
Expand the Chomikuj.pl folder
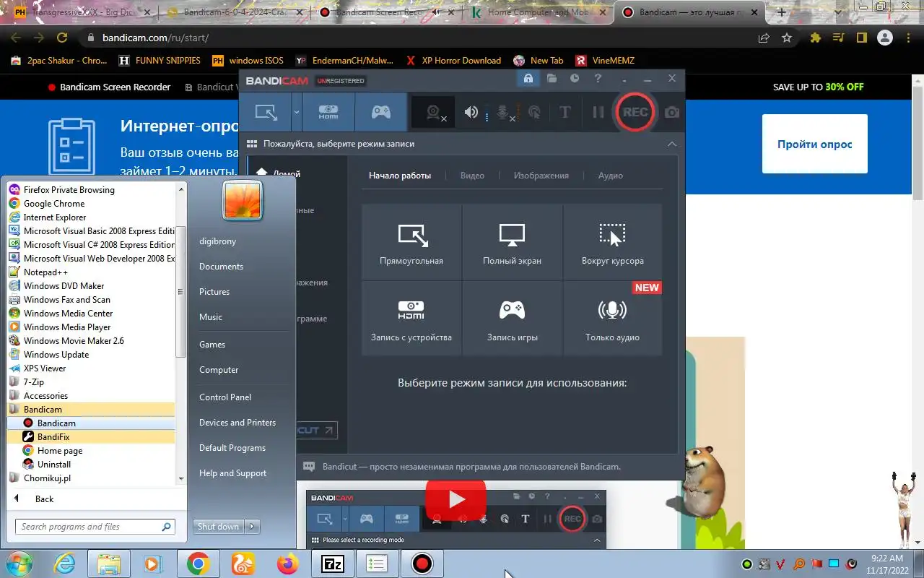[x=91, y=478]
